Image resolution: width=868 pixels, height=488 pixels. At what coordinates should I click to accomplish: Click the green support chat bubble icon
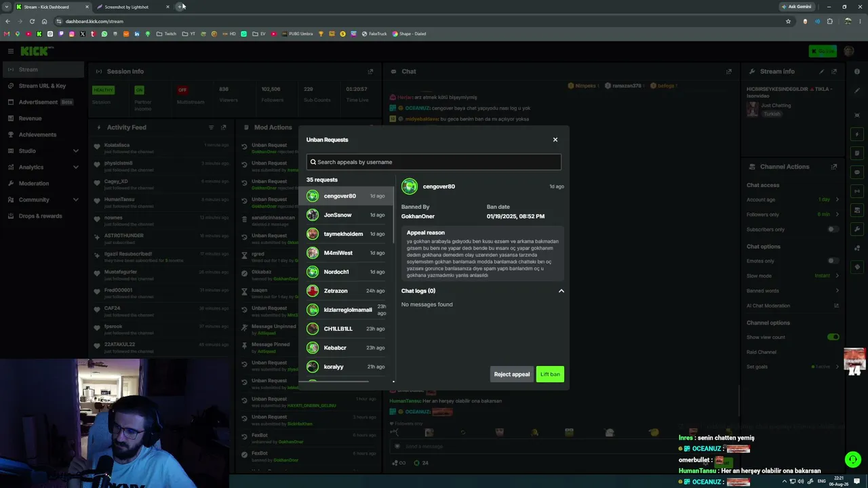tap(853, 460)
